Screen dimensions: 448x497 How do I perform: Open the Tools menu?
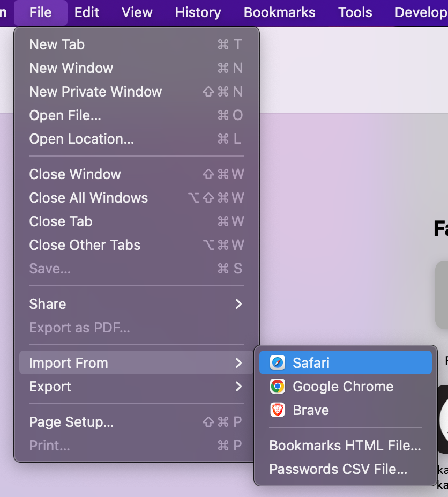[355, 12]
